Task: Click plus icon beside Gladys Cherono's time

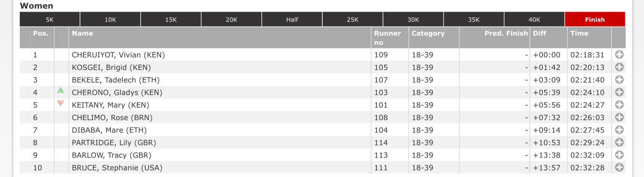Action: coord(619,93)
